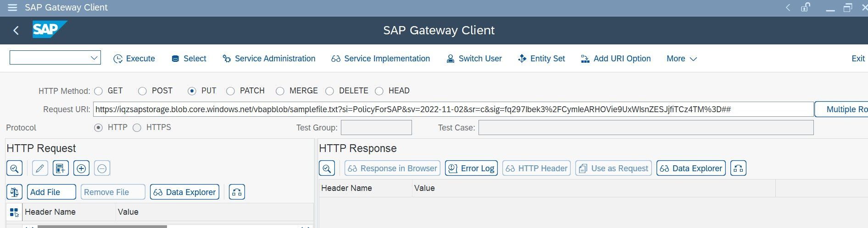This screenshot has height=228, width=868.
Task: Click the Multiple Rows button
Action: 842,109
